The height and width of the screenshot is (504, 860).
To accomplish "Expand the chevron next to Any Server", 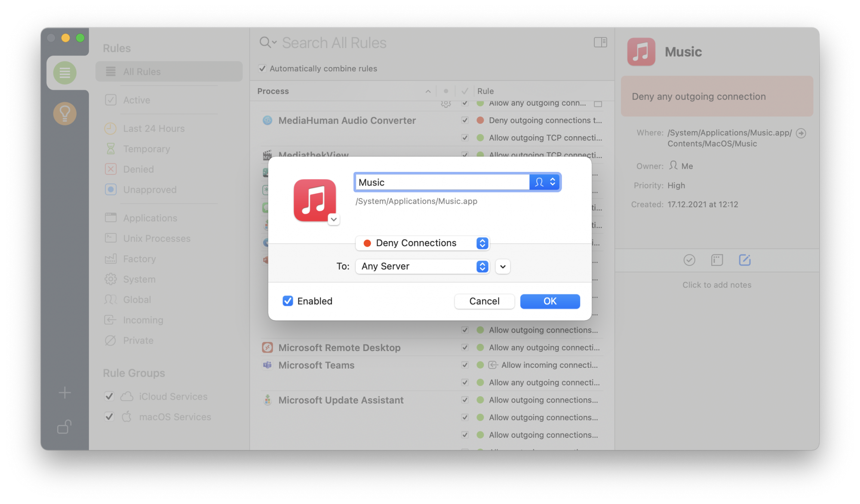I will click(503, 266).
